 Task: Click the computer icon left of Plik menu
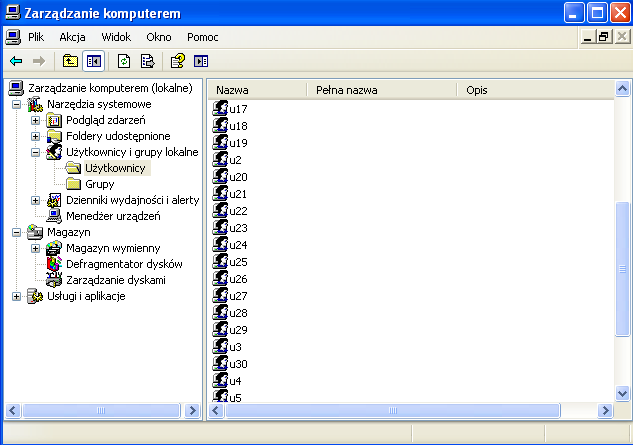pos(13,37)
